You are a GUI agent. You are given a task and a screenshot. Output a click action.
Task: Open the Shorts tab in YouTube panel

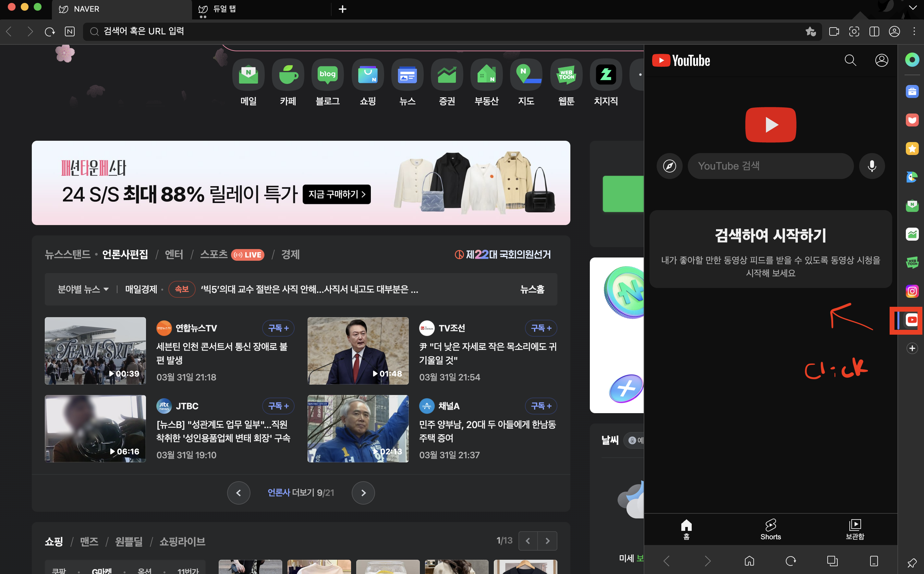770,530
